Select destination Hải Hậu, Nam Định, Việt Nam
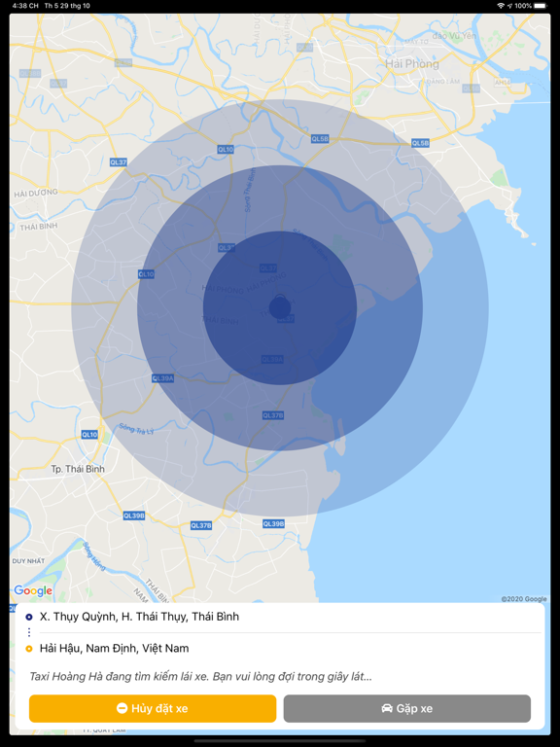Image resolution: width=560 pixels, height=747 pixels. click(115, 649)
